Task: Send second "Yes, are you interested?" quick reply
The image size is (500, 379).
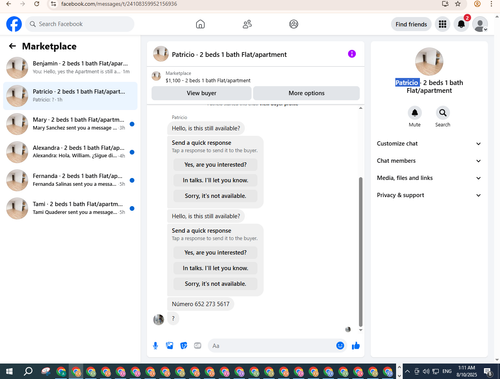Action: [215, 253]
